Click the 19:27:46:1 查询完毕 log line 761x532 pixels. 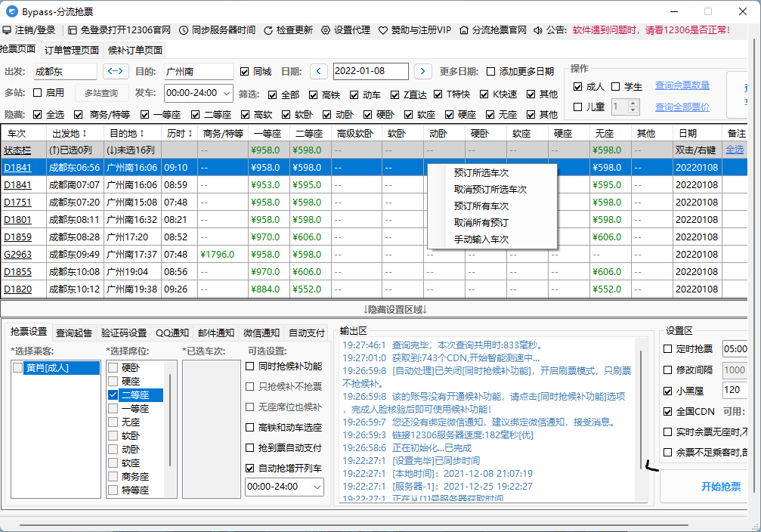coord(443,345)
